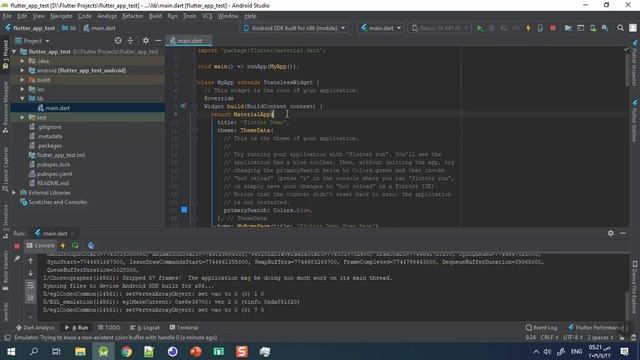
Task: Open the Refactor menu
Action: point(132,16)
